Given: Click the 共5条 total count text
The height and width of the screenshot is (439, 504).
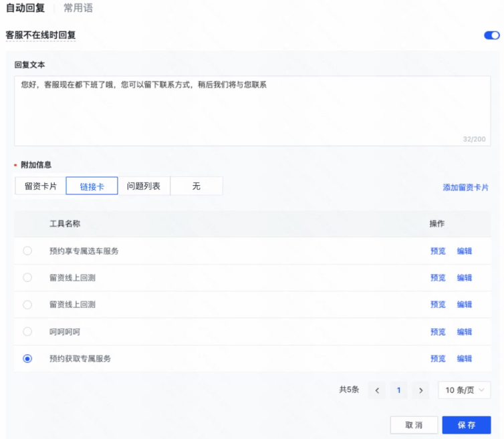Looking at the screenshot, I should point(349,390).
